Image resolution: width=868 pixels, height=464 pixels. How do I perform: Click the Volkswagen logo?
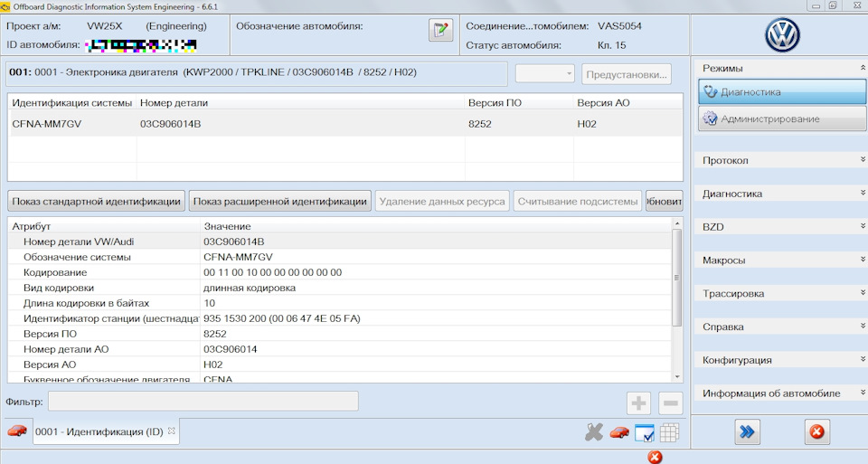click(x=782, y=35)
